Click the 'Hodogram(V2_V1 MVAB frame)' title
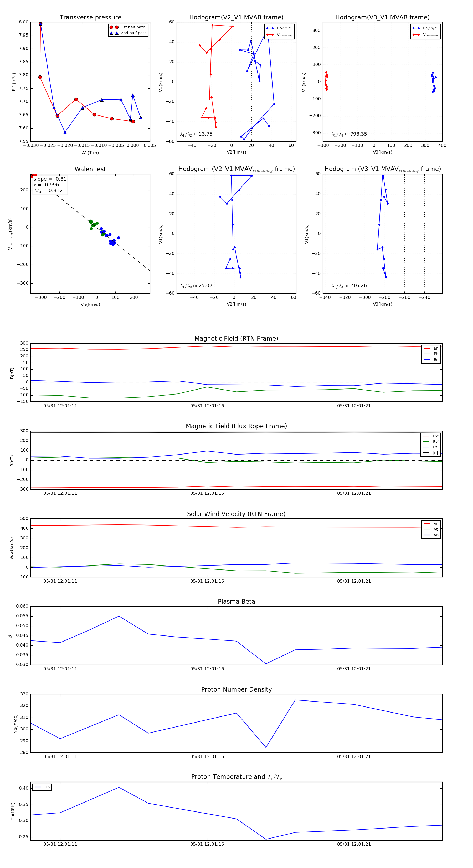 coord(236,18)
